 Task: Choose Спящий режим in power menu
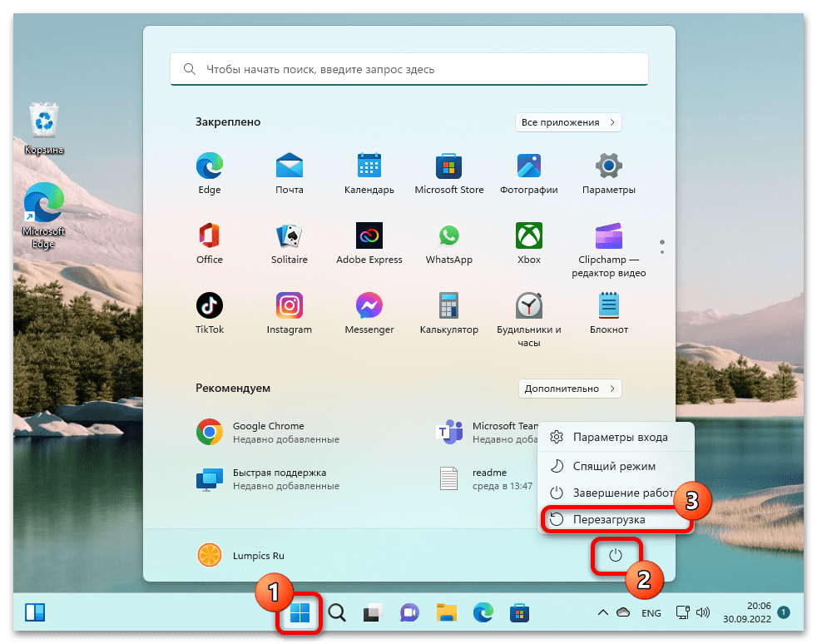(x=616, y=466)
